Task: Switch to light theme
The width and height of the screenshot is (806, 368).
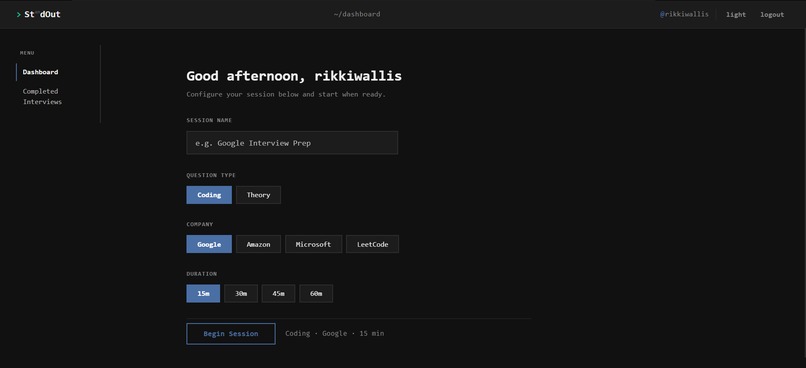Action: (x=736, y=14)
